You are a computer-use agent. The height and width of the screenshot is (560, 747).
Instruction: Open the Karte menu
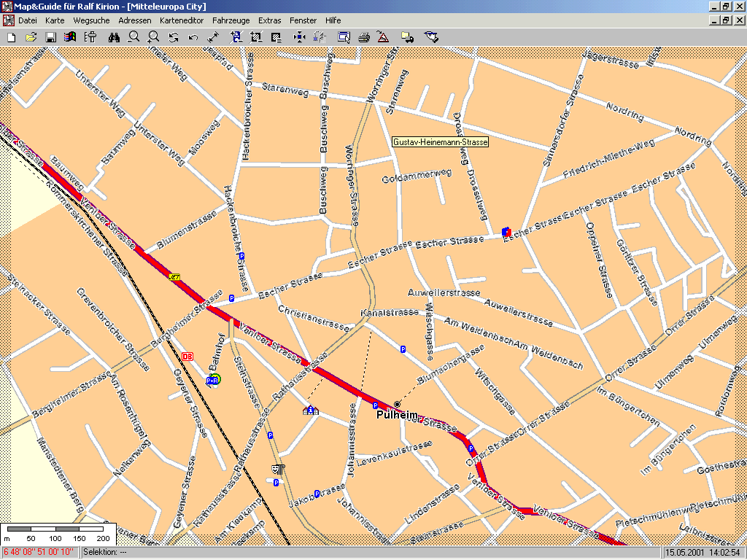click(55, 20)
